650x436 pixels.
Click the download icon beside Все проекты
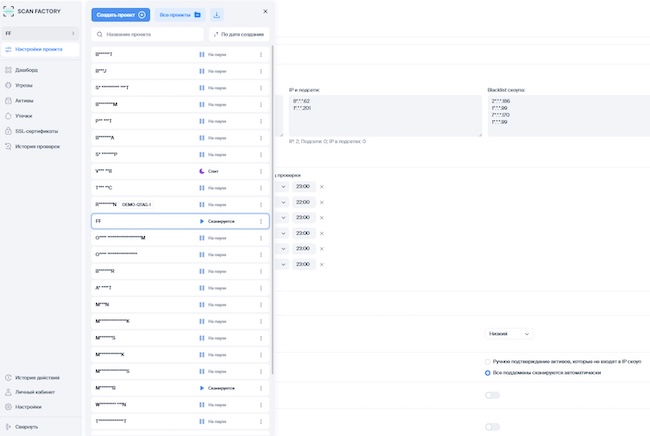pos(216,15)
